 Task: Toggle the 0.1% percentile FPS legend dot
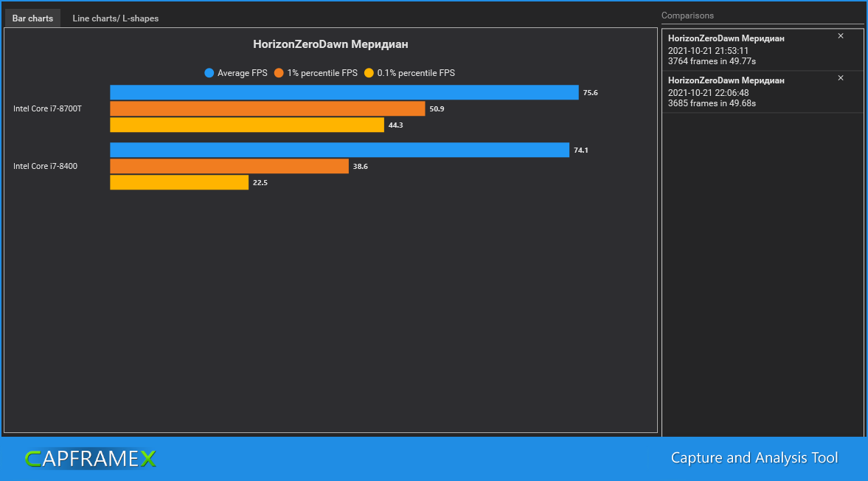click(369, 73)
